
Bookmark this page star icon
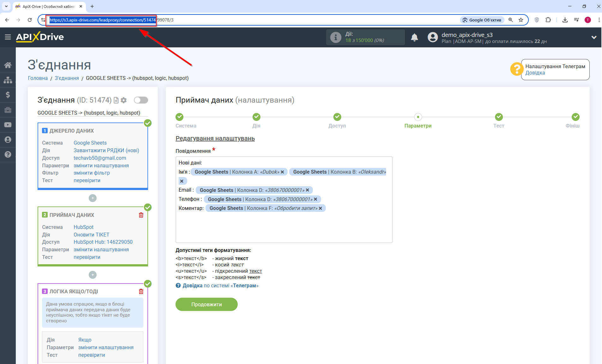[x=521, y=20]
